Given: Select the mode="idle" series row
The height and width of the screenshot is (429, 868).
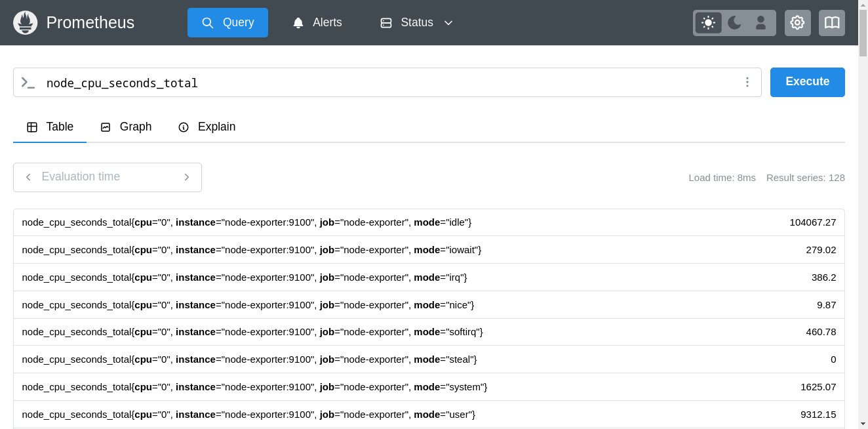Looking at the screenshot, I should click(429, 222).
